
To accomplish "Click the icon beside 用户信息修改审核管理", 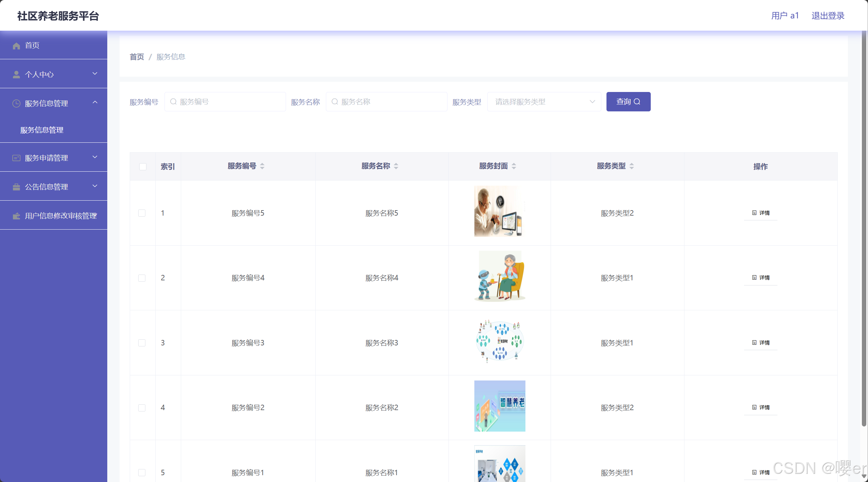I will click(16, 216).
